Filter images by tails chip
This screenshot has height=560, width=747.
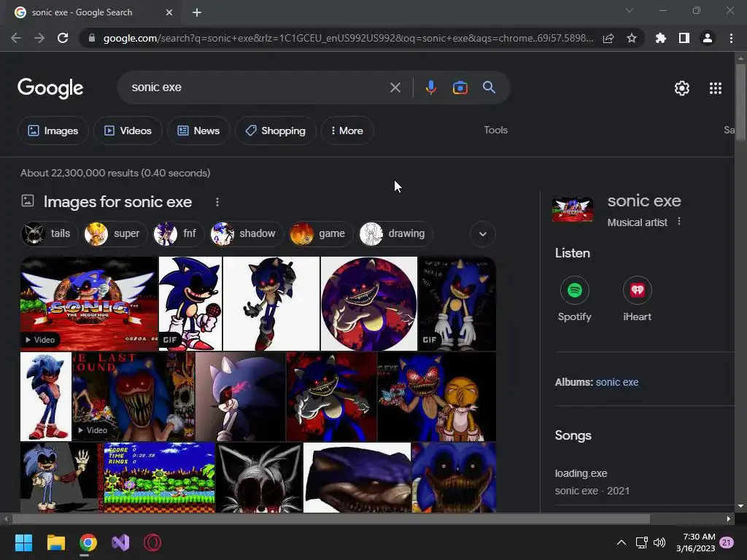pos(49,234)
